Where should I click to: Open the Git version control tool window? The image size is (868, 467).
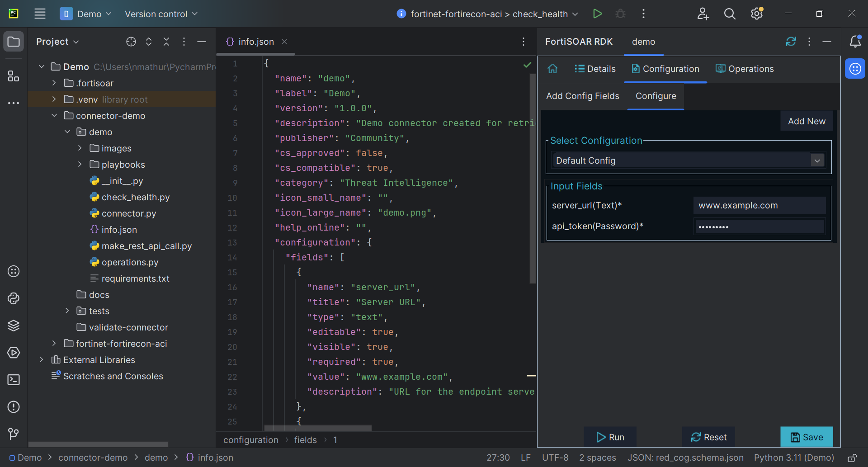[x=14, y=434]
